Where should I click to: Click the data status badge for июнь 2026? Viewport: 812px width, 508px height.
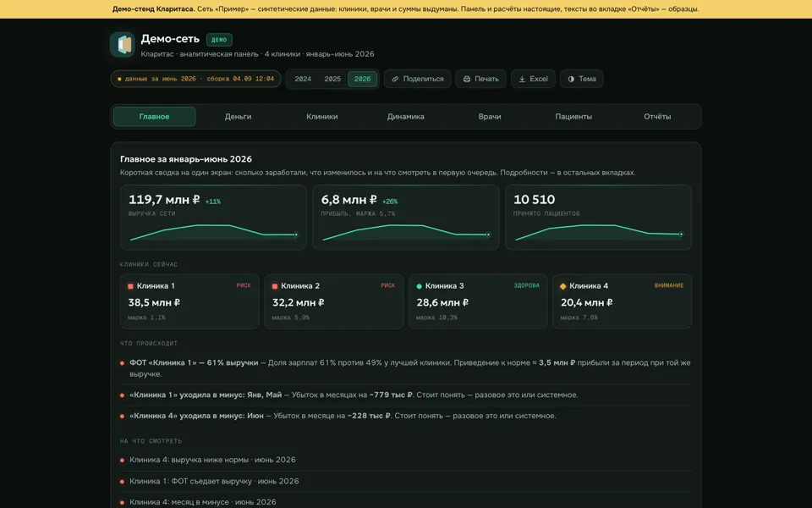pos(195,79)
